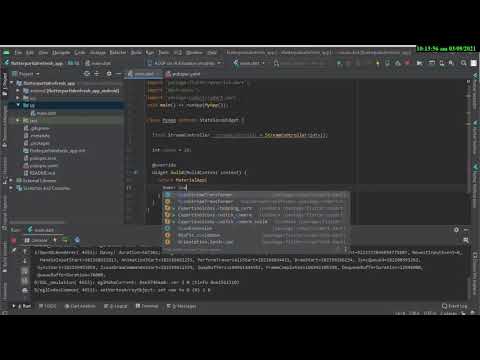
Task: Open the Build menu
Action: click(x=136, y=52)
